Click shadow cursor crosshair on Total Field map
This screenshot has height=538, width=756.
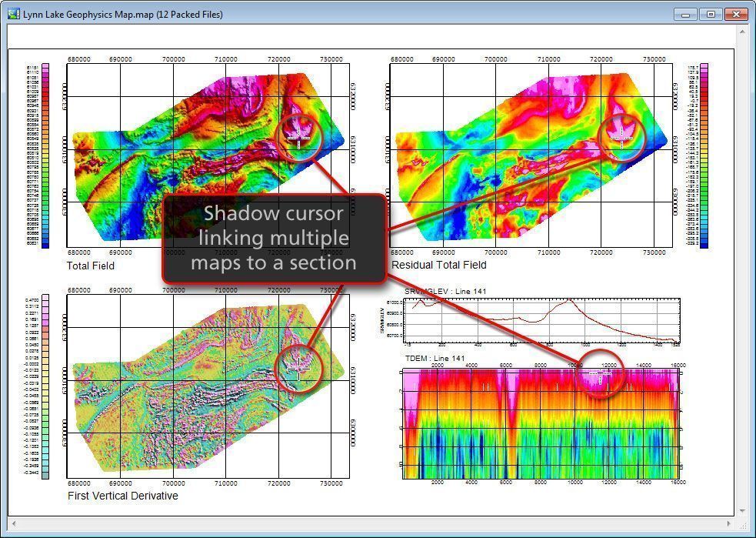point(298,138)
